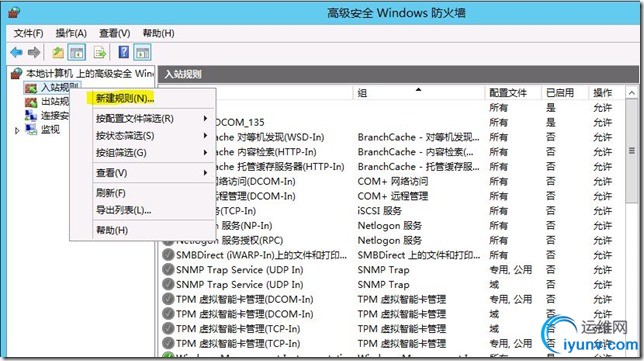Click the 入站规则 panel header
The height and width of the screenshot is (361, 644).
[398, 74]
